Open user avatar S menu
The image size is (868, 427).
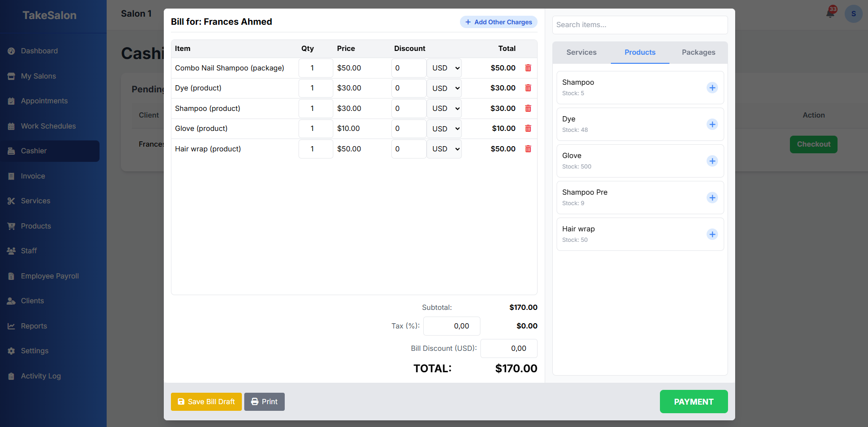point(854,14)
